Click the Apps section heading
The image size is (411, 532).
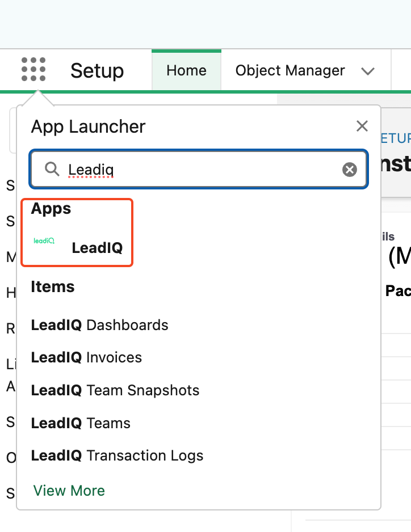click(x=51, y=209)
